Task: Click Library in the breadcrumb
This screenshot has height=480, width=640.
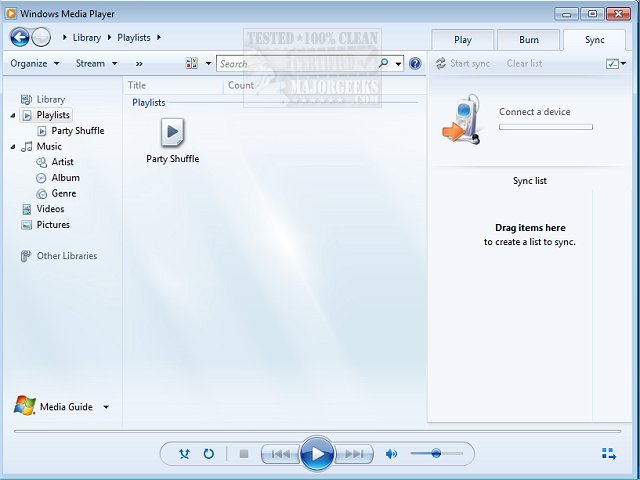Action: coord(87,38)
